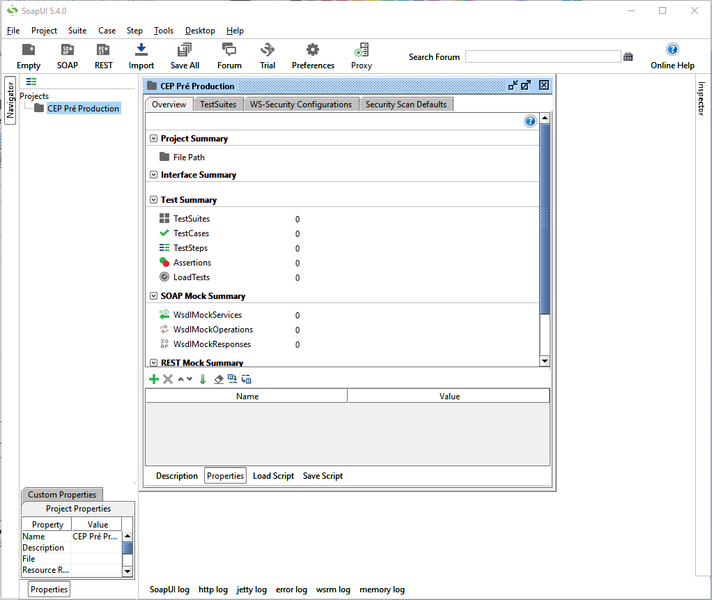The height and width of the screenshot is (600, 712).
Task: Open the SoapUI log
Action: pyautogui.click(x=169, y=590)
